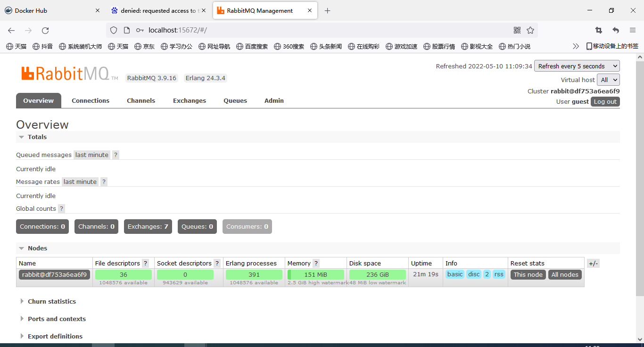
Task: Select the Overview tab
Action: coord(39,100)
